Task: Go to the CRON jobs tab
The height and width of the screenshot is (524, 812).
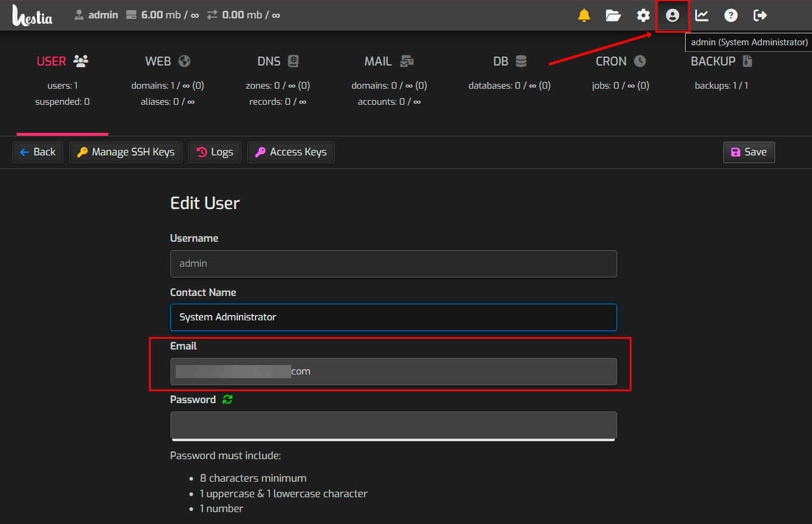Action: point(620,61)
